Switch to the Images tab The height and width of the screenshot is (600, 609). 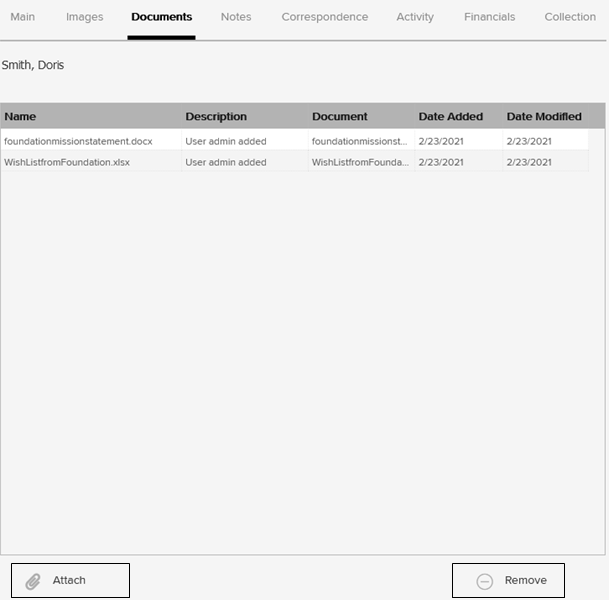coord(84,17)
